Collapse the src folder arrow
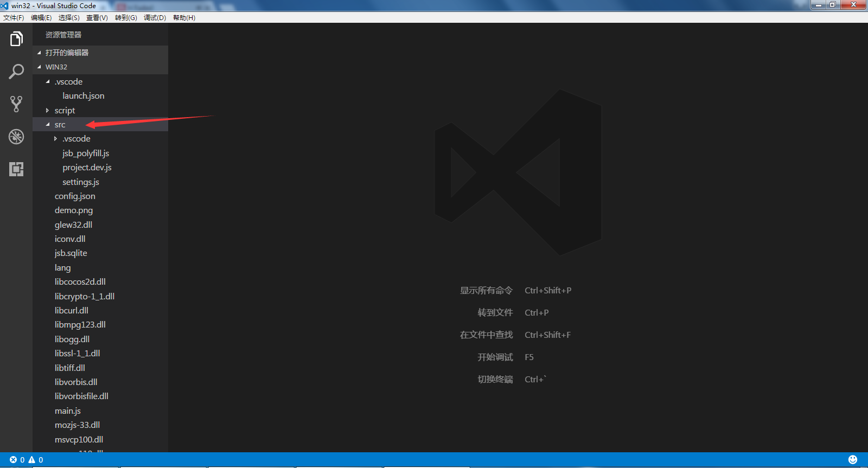This screenshot has height=468, width=868. [x=48, y=125]
